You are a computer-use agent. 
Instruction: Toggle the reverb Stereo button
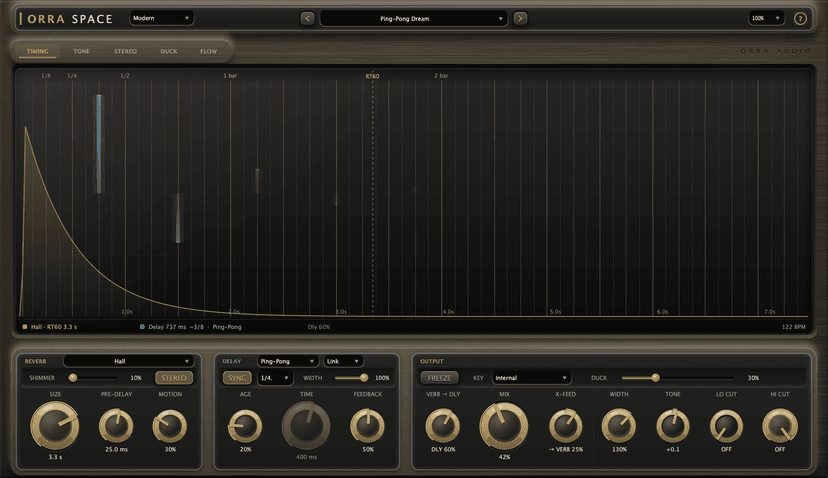click(x=174, y=378)
